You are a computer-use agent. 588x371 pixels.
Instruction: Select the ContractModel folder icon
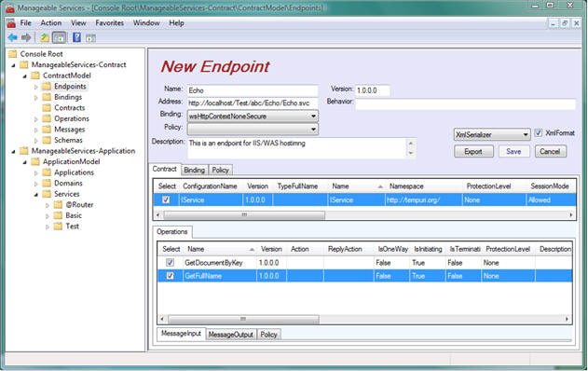(35, 76)
